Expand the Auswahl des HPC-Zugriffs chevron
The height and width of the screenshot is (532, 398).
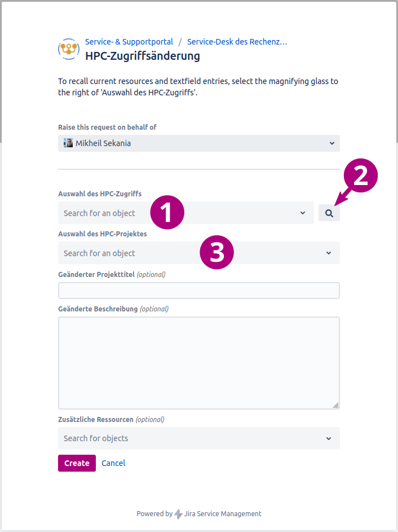(x=303, y=213)
